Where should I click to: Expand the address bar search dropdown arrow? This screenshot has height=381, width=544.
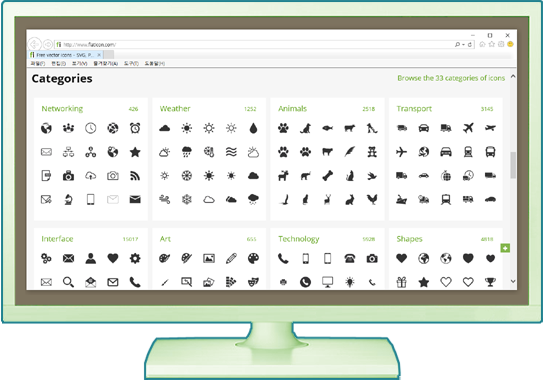pyautogui.click(x=464, y=45)
